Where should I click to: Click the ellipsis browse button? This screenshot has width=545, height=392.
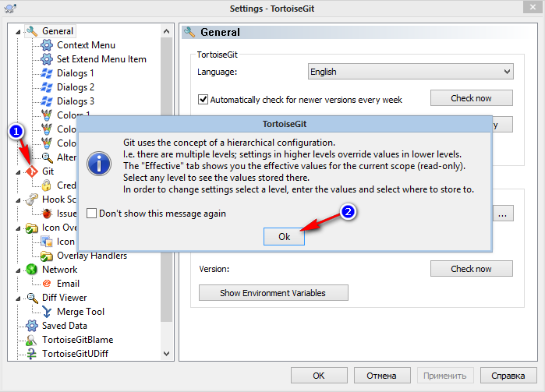coord(503,214)
